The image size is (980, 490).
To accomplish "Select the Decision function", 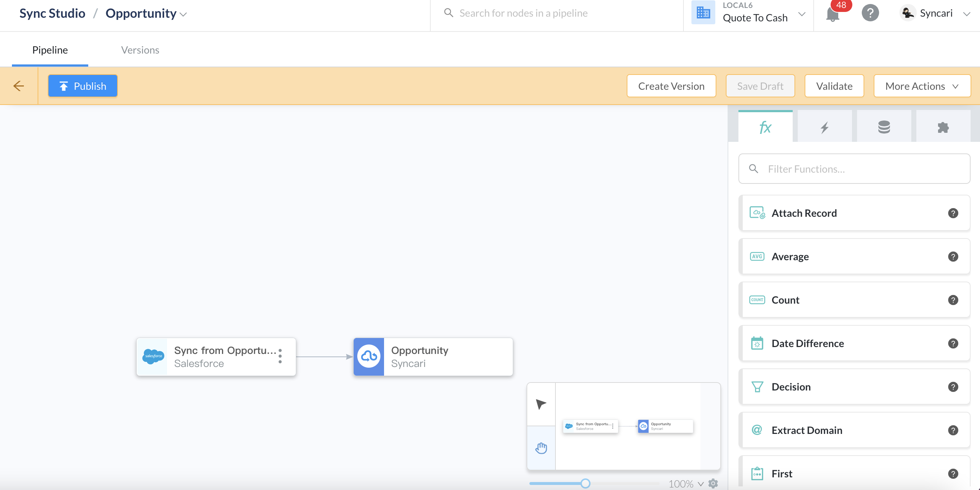I will coord(854,386).
